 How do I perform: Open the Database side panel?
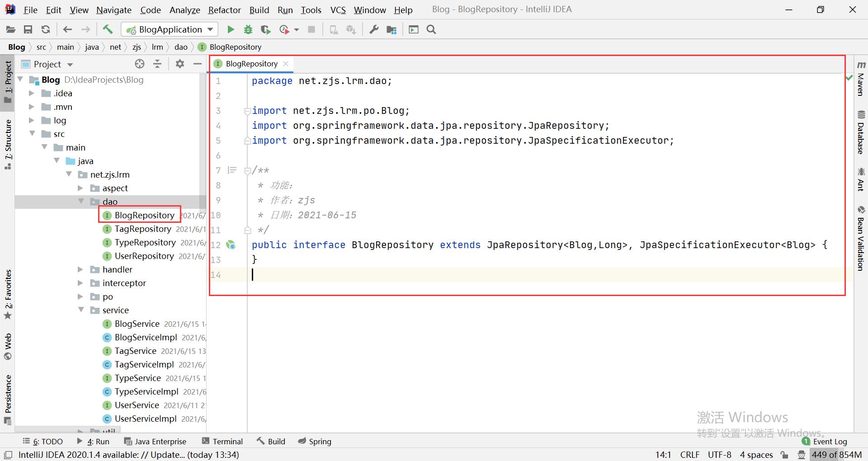click(861, 132)
